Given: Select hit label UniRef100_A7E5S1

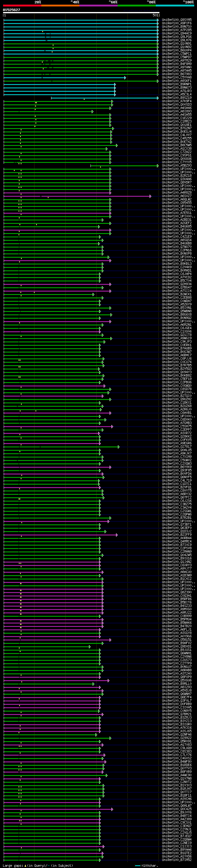Looking at the screenshot, I should 177,213.
